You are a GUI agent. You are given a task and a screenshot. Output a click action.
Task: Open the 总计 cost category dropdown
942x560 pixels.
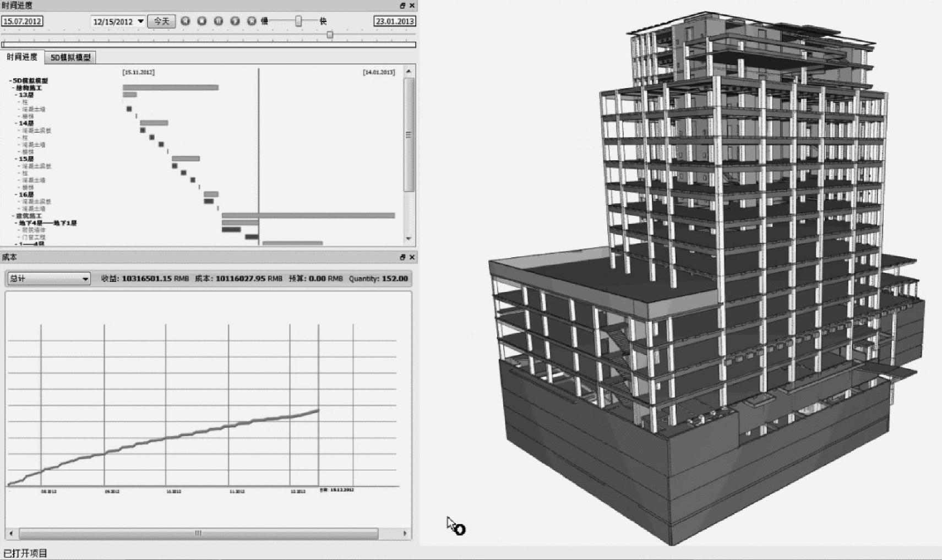(x=85, y=279)
